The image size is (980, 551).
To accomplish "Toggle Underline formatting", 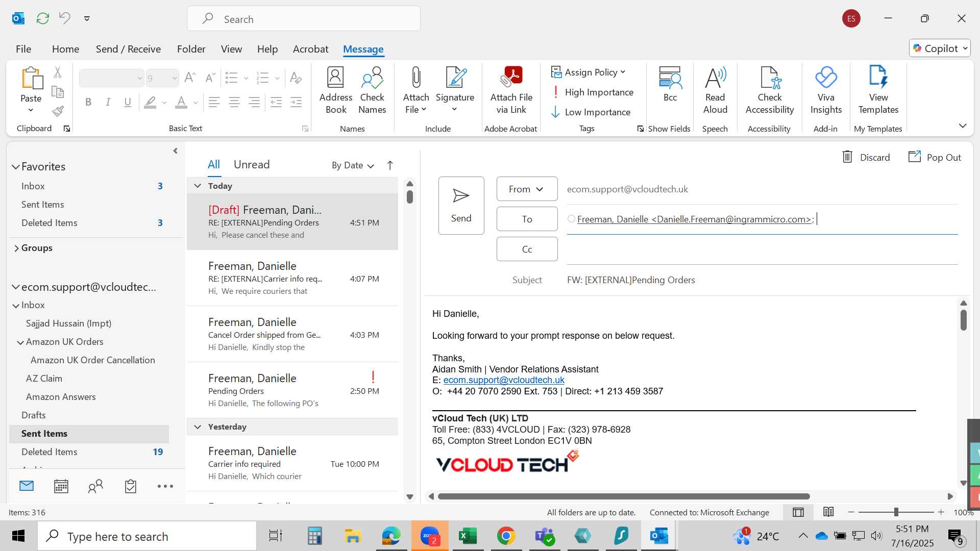I will [x=128, y=103].
